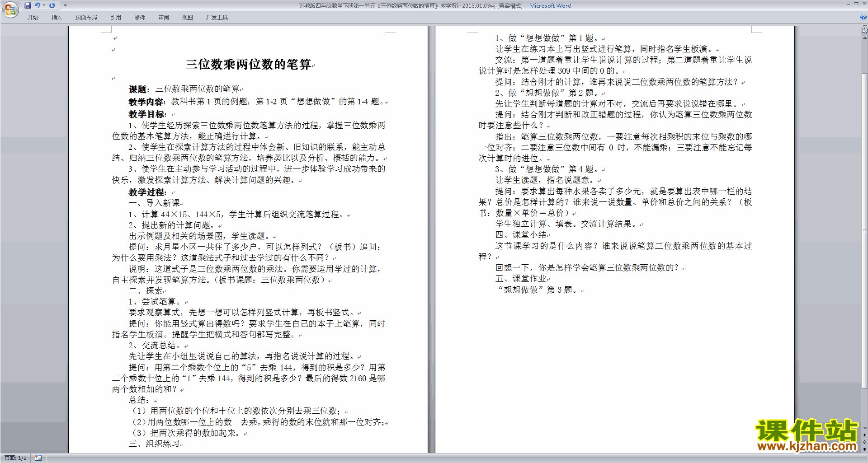Click the line “想想做做”第 3 题。
This screenshot has height=463, width=868.
(x=538, y=290)
